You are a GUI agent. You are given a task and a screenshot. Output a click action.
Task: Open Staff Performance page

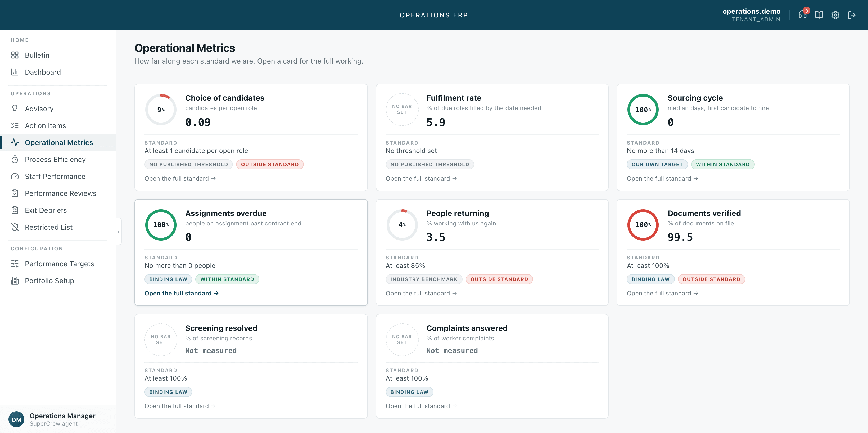coord(58,176)
